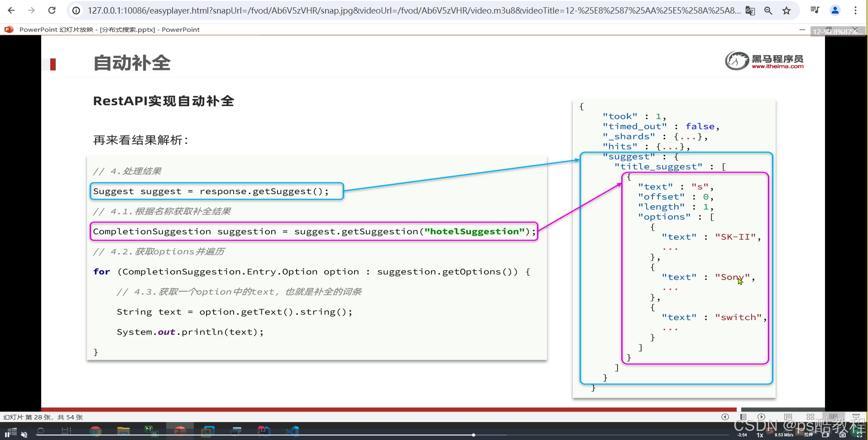Change the 1x playback speed
868x440 pixels.
[x=760, y=435]
